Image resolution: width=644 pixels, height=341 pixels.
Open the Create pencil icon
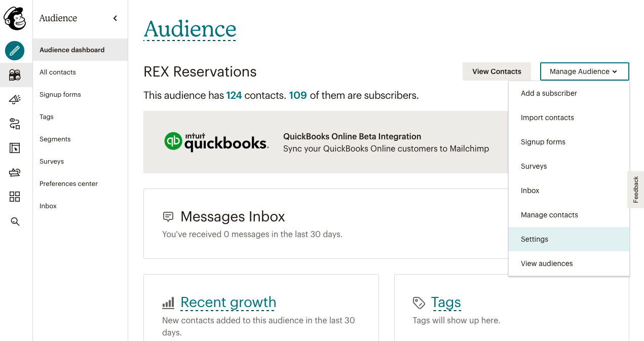point(15,51)
